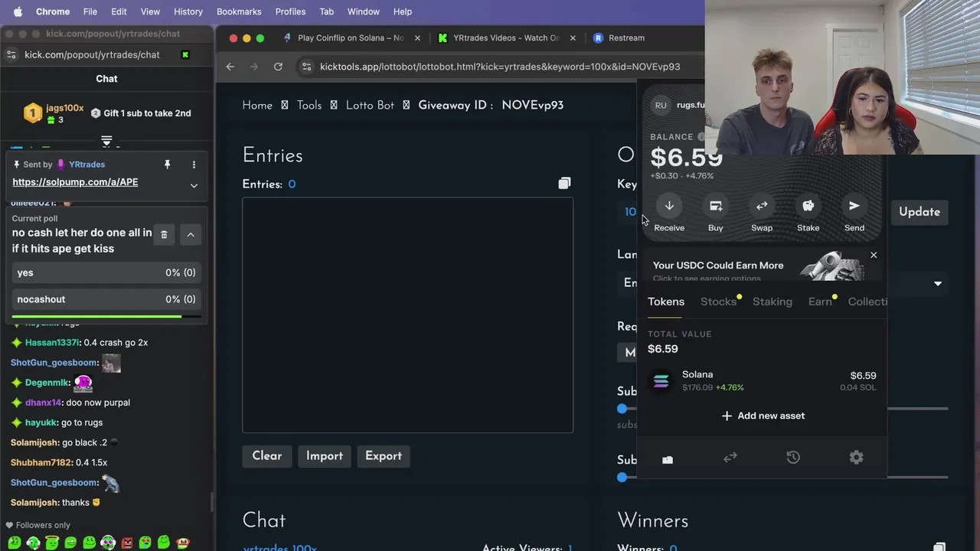Screen dimensions: 980x551
Task: Unpin the pinned message pin icon
Action: [x=167, y=165]
